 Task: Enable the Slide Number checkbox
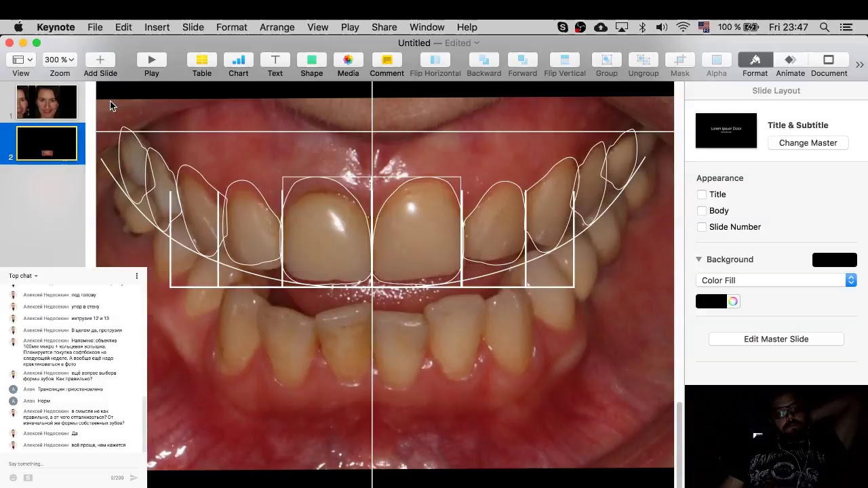[702, 227]
